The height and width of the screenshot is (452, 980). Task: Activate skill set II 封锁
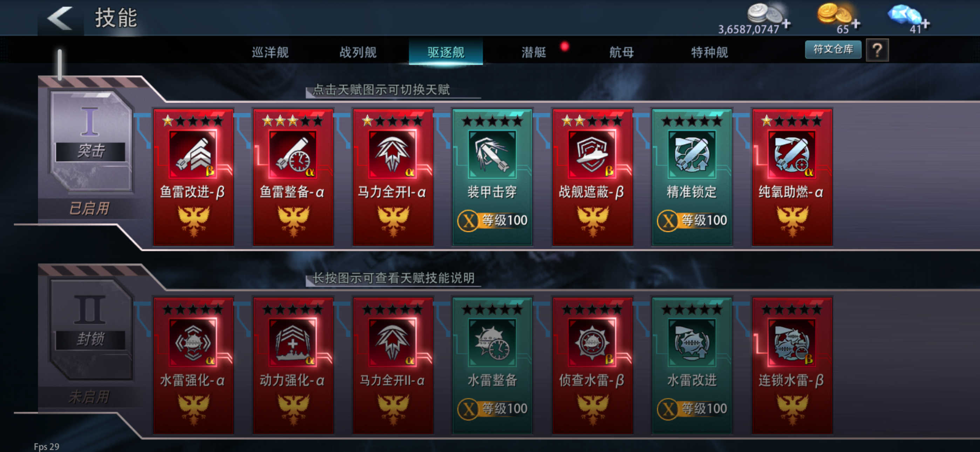click(90, 329)
